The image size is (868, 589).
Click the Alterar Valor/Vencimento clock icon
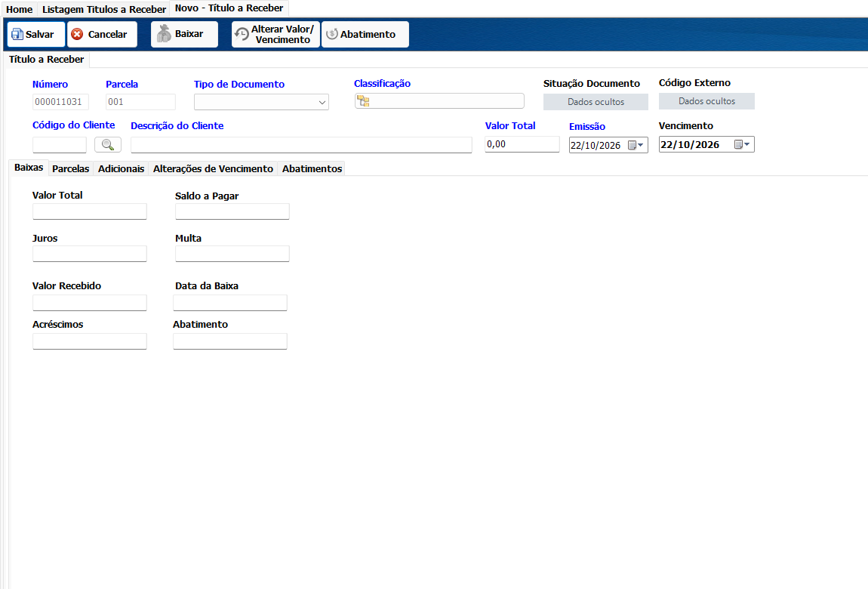pos(242,34)
